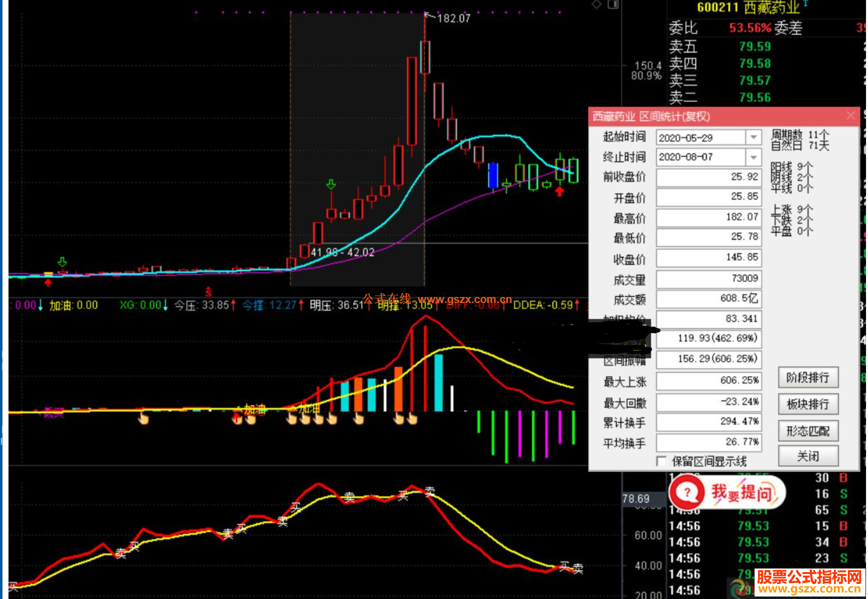Click the 开盘价 value 25.85

[709, 196]
